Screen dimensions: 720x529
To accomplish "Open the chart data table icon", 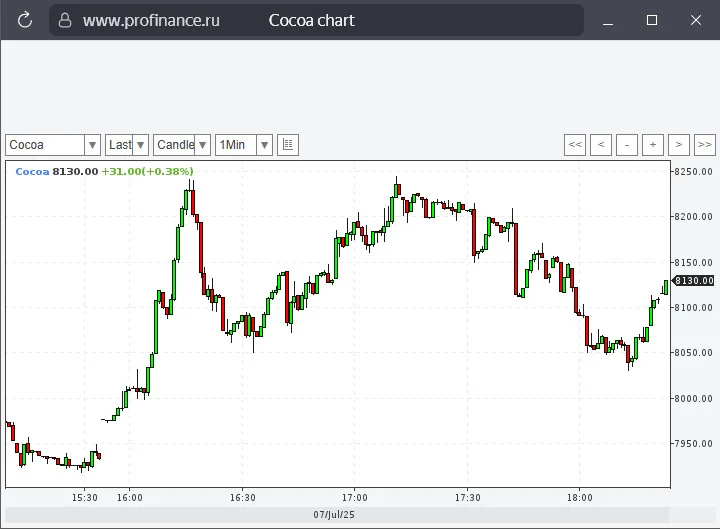I will tap(288, 145).
